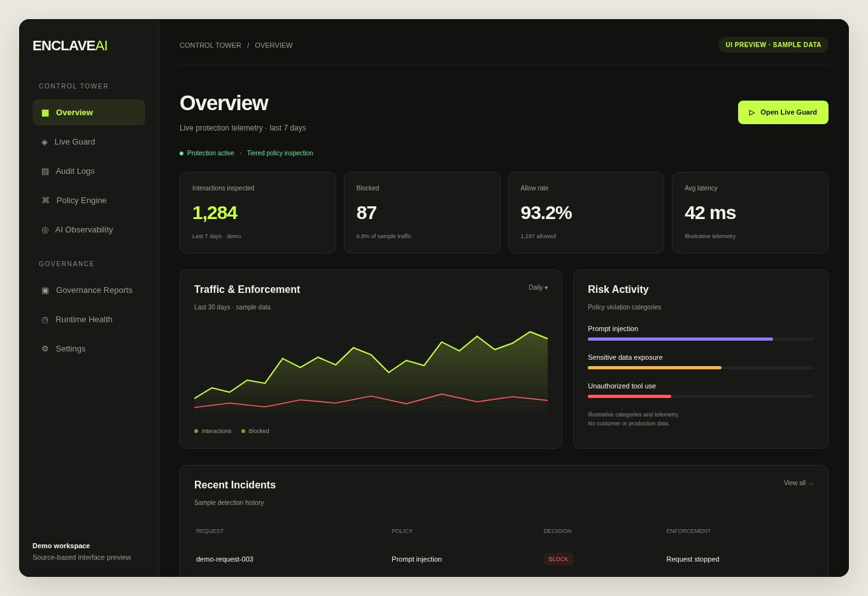The width and height of the screenshot is (868, 596).
Task: Click the Audit Logs list icon
Action: coord(45,171)
